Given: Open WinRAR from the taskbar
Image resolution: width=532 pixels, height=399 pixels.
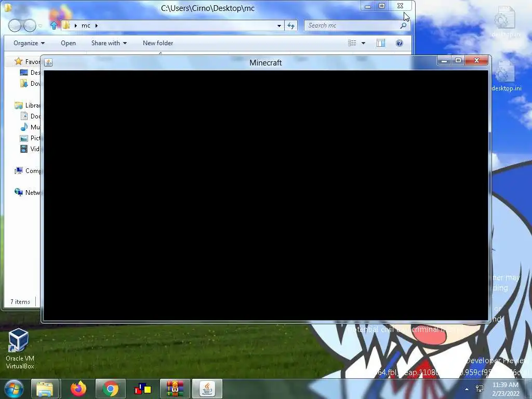Looking at the screenshot, I should [175, 389].
